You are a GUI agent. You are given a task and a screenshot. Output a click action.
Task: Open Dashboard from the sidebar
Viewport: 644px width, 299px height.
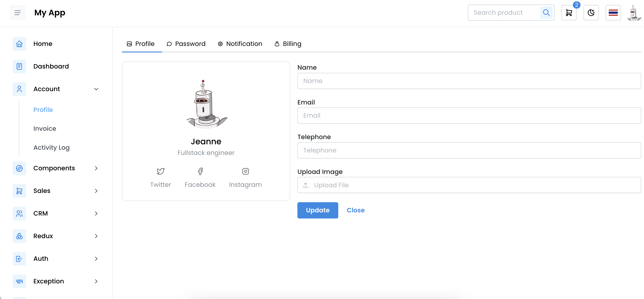[51, 66]
